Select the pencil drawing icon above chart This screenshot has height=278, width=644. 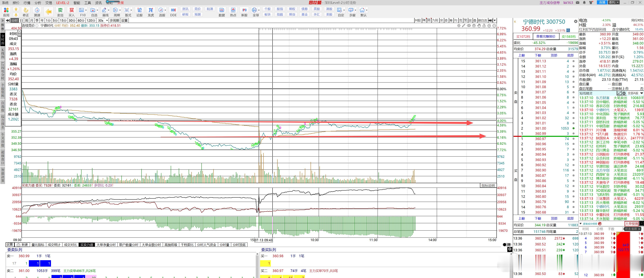tap(464, 26)
